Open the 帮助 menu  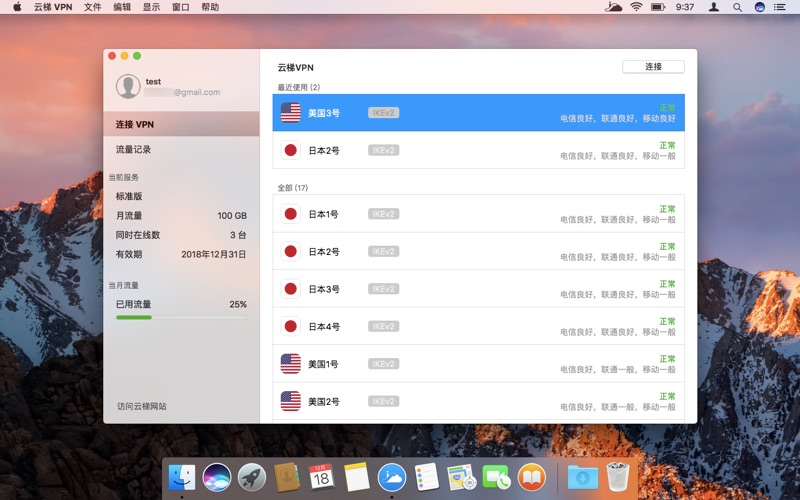(210, 7)
